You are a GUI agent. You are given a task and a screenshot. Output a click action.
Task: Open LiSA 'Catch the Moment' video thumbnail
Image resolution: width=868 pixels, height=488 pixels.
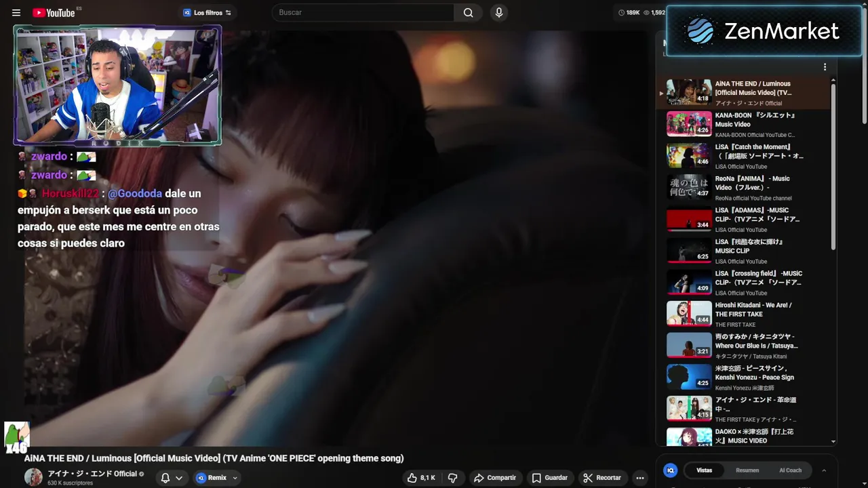click(689, 155)
